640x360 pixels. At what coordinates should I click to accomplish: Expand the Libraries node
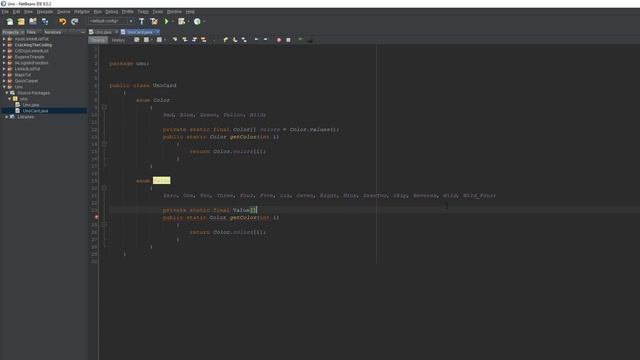7,117
